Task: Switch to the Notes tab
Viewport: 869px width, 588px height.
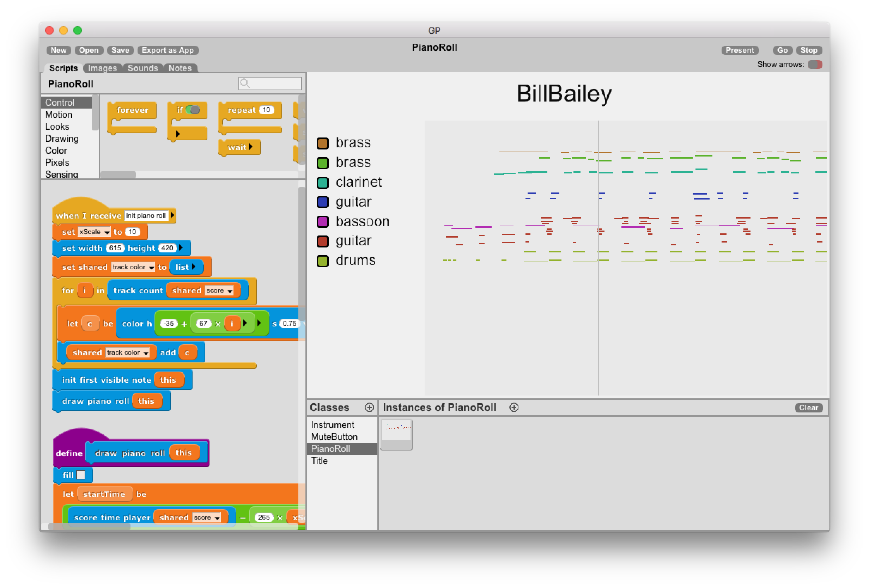Action: tap(180, 68)
